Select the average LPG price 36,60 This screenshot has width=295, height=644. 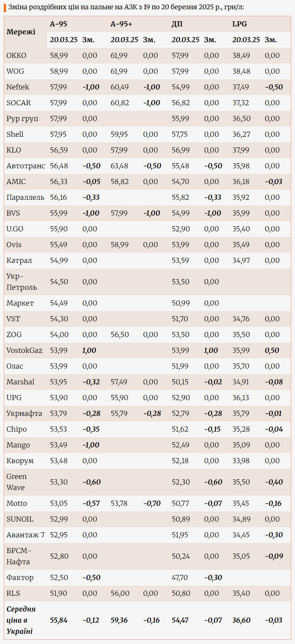coord(241,620)
